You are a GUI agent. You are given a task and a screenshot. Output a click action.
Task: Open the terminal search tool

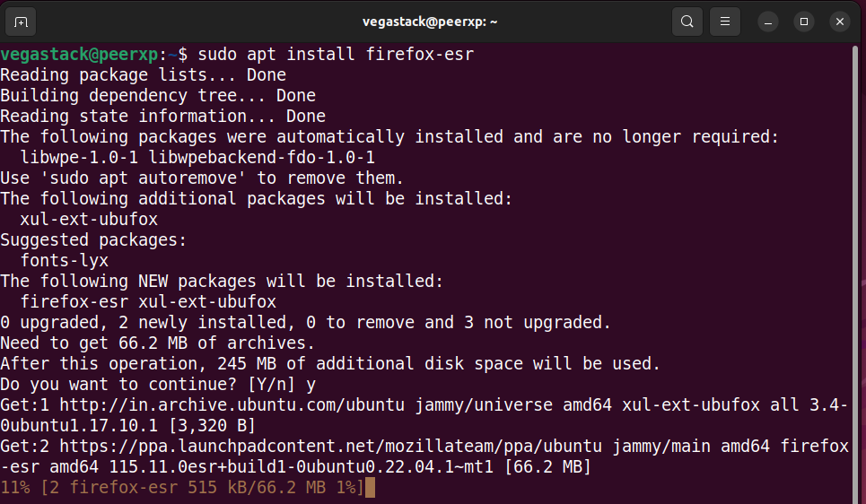click(x=687, y=21)
